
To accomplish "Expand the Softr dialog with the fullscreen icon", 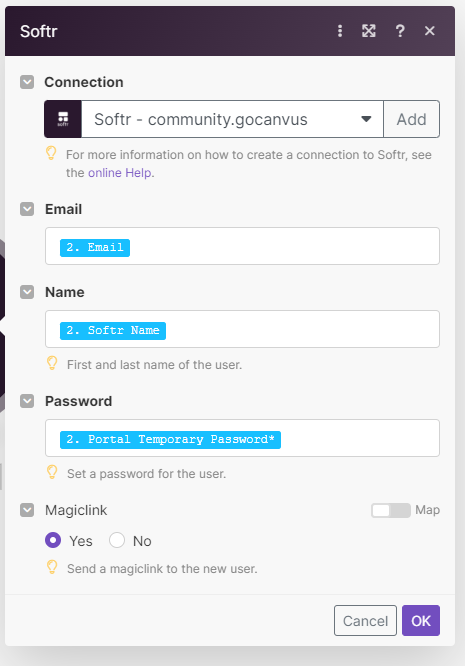I will click(369, 31).
